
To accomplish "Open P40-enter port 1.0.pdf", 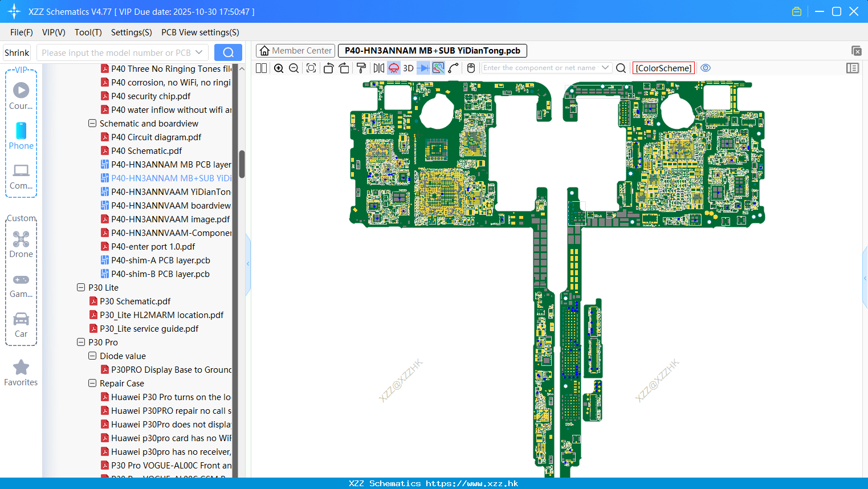I will (153, 246).
